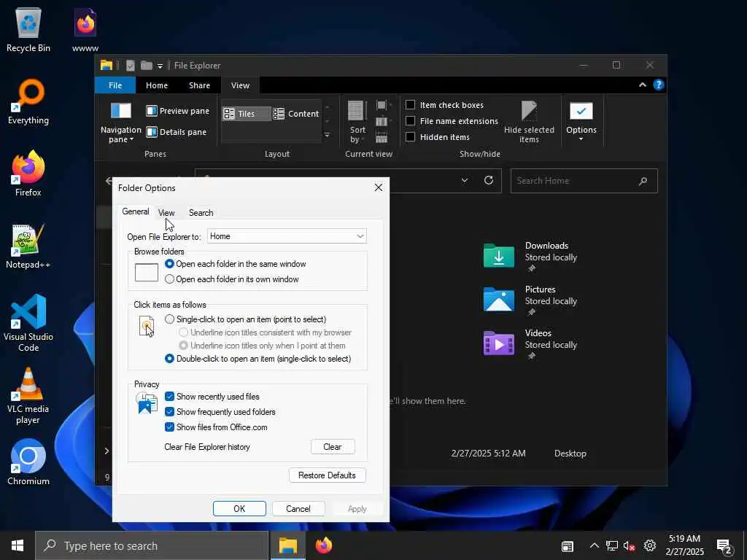The height and width of the screenshot is (560, 747).
Task: Open the Pictures folder tile
Action: tap(530, 300)
